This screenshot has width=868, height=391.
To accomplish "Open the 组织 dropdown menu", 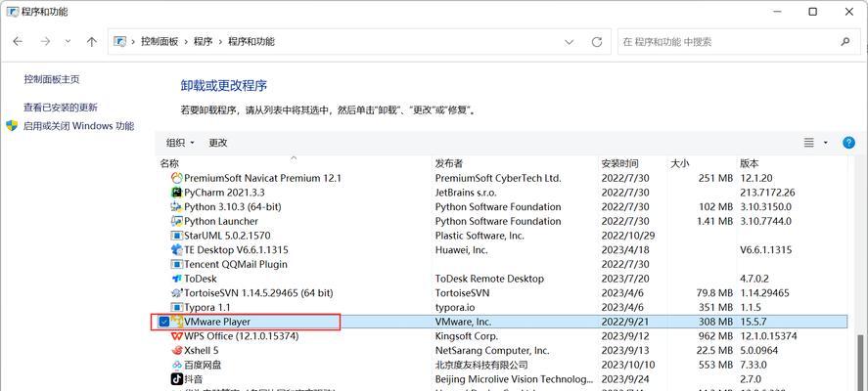I will point(180,143).
